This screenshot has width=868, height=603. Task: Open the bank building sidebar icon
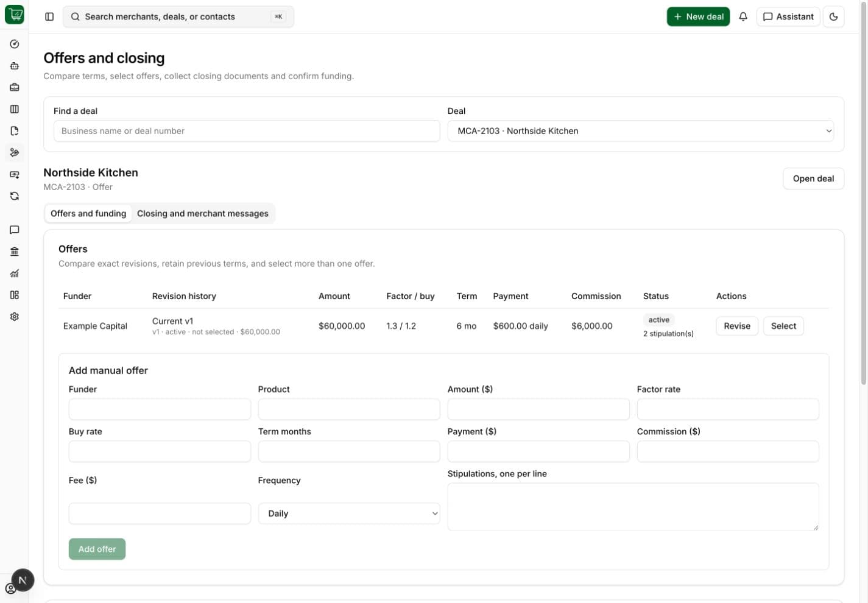coord(15,252)
